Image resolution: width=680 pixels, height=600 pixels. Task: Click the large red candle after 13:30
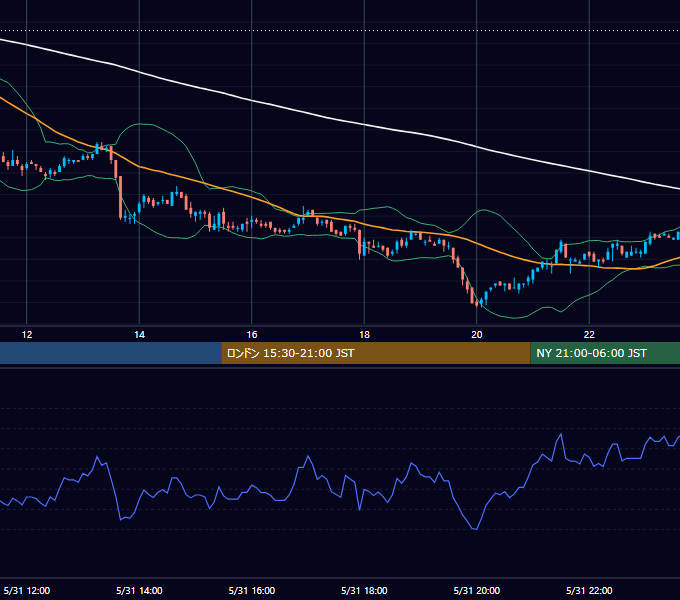[121, 197]
